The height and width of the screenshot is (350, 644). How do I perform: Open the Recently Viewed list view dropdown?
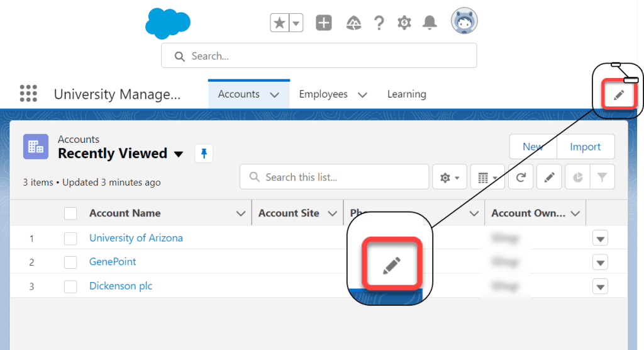(x=178, y=154)
